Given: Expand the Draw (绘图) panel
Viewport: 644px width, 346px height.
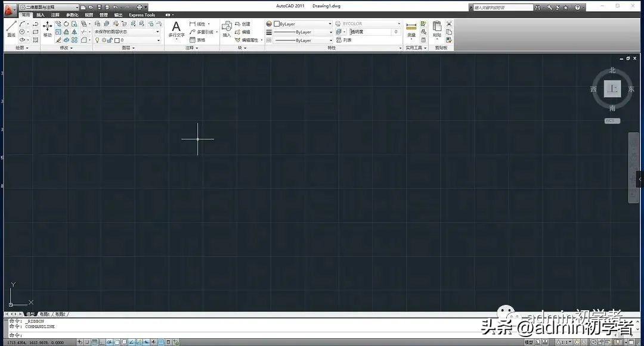Looking at the screenshot, I should click(x=22, y=48).
